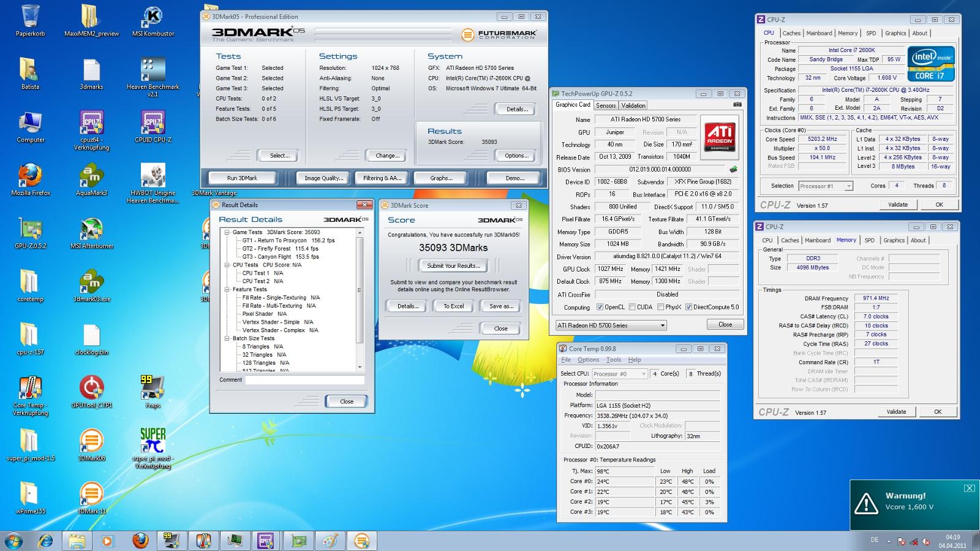Launch MSI Afterburner desktop icon

pyautogui.click(x=91, y=233)
